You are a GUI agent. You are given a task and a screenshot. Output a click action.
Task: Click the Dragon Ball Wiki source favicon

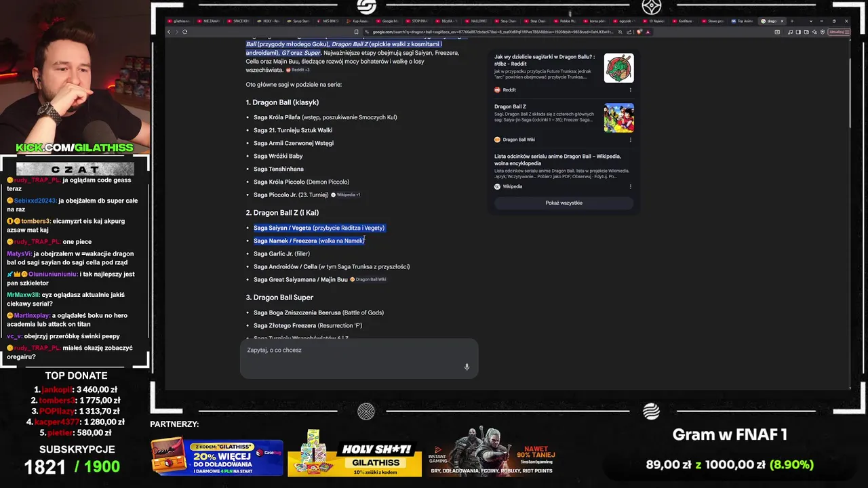(x=497, y=140)
